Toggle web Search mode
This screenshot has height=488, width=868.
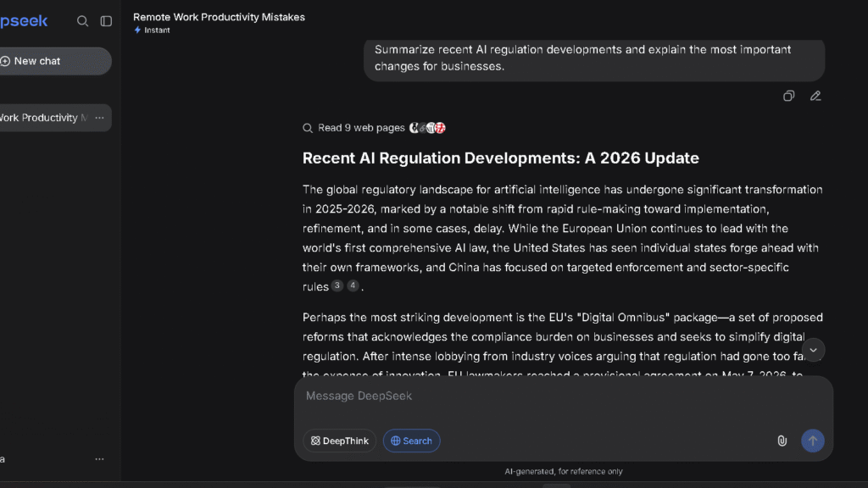click(x=411, y=441)
